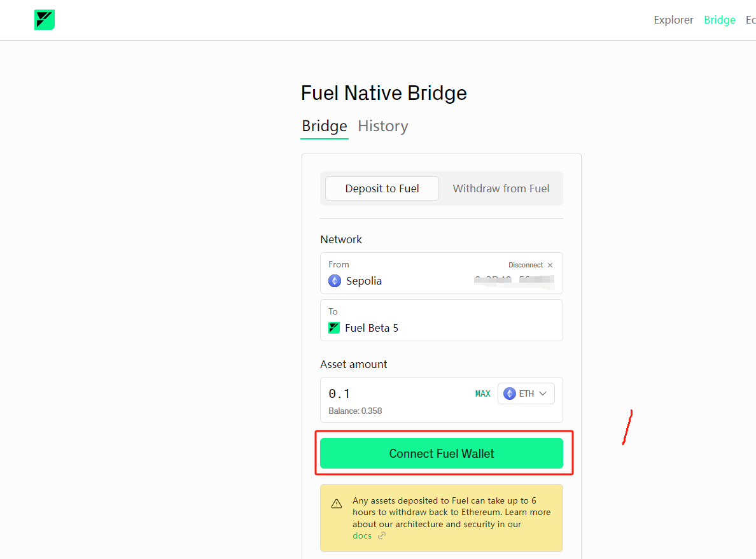Click the blurred wallet address

514,281
